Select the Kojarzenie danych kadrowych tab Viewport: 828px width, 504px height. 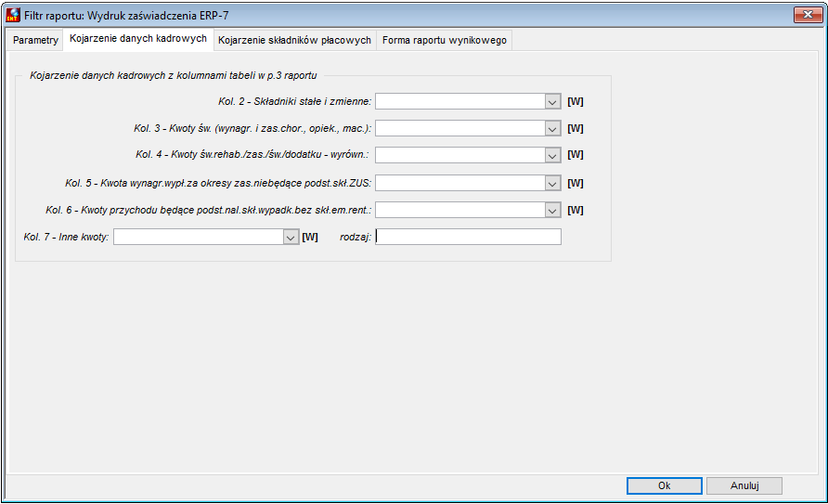(x=138, y=39)
